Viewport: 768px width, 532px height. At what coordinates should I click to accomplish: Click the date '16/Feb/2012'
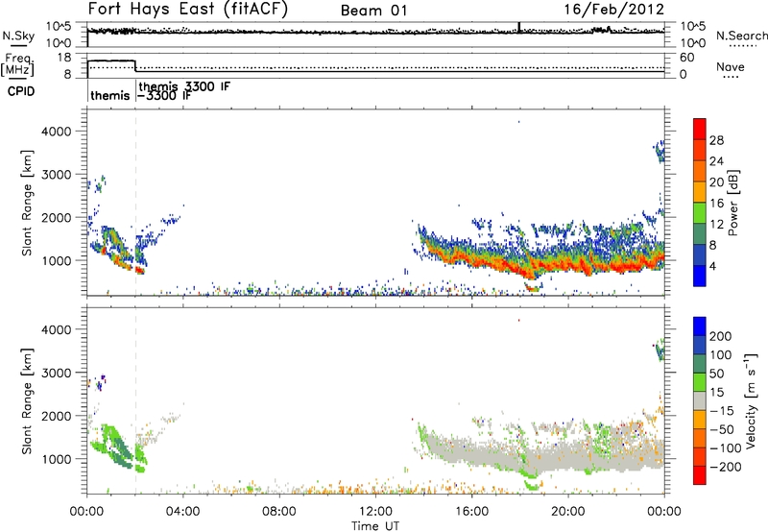click(x=613, y=10)
